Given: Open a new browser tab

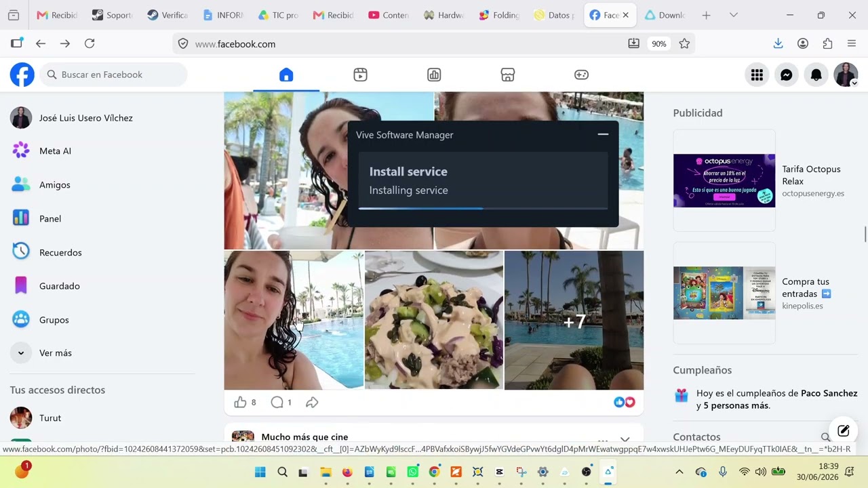Looking at the screenshot, I should (x=706, y=15).
